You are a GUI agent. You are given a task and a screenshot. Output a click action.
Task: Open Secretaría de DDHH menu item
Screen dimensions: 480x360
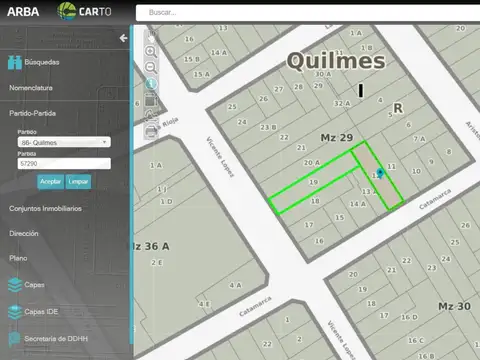click(56, 339)
